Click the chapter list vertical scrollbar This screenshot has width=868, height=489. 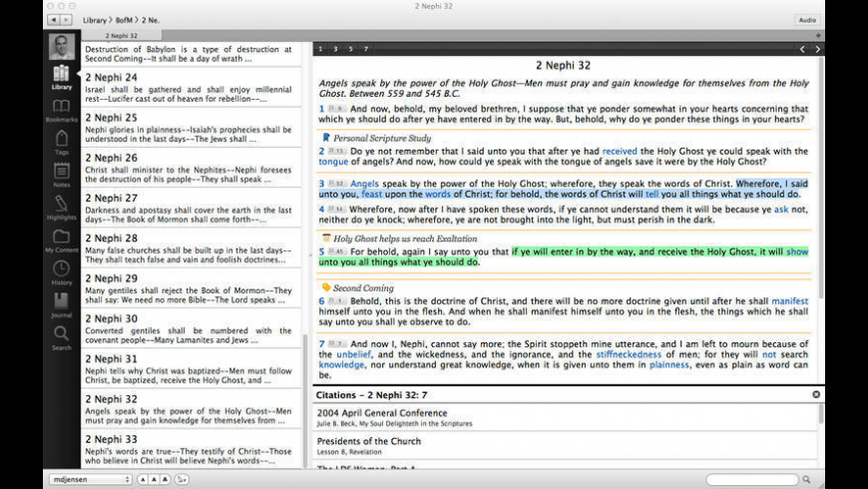coord(305,399)
